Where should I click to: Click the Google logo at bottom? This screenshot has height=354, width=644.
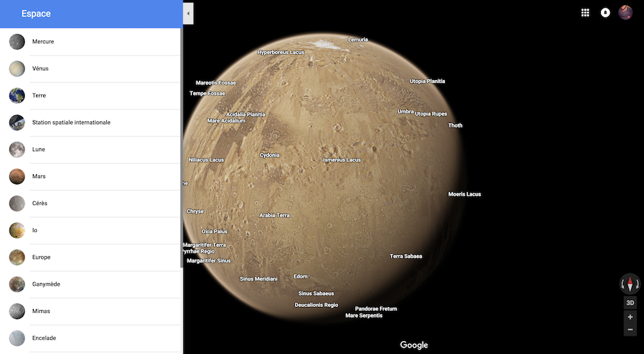(413, 345)
